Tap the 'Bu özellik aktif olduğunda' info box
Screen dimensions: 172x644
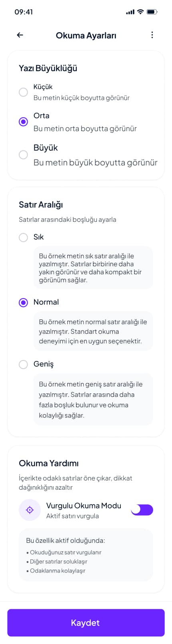tap(86, 555)
